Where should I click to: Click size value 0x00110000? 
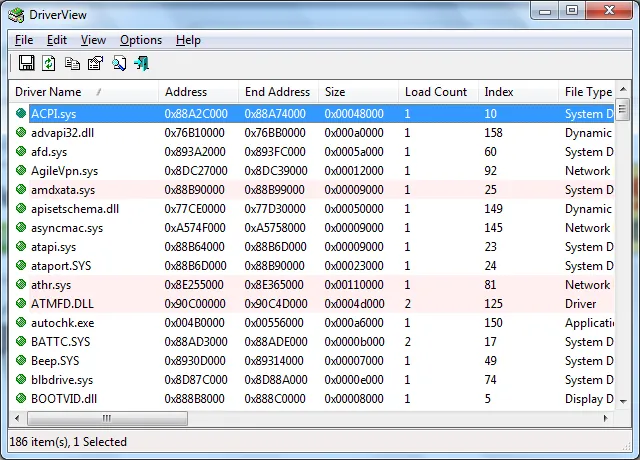coord(354,284)
